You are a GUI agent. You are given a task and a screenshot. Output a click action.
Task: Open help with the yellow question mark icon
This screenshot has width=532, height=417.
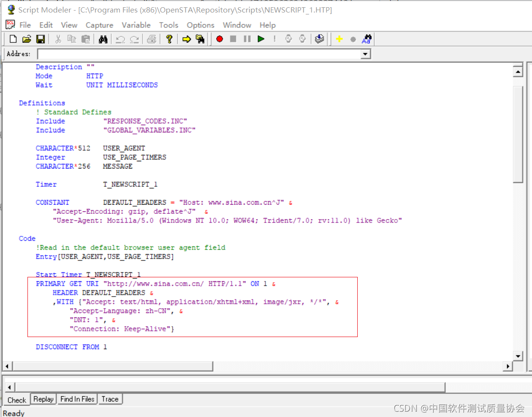[169, 39]
